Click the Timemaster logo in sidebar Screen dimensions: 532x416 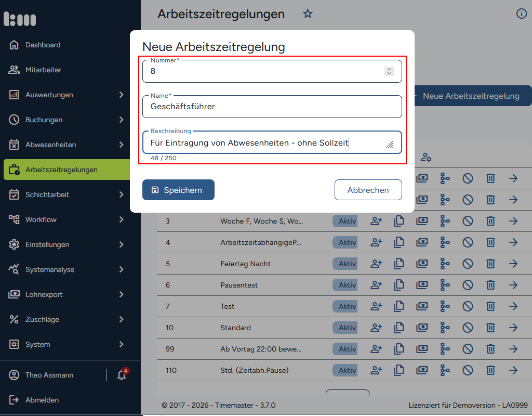click(20, 19)
